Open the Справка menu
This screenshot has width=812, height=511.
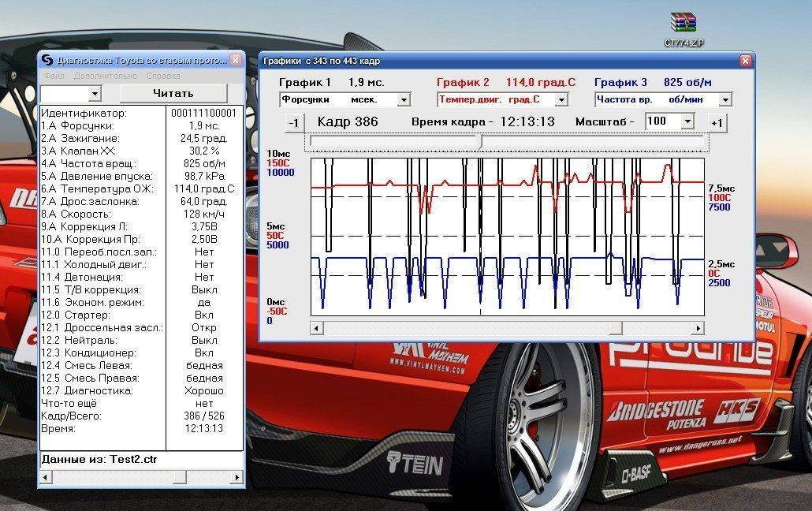click(x=163, y=76)
